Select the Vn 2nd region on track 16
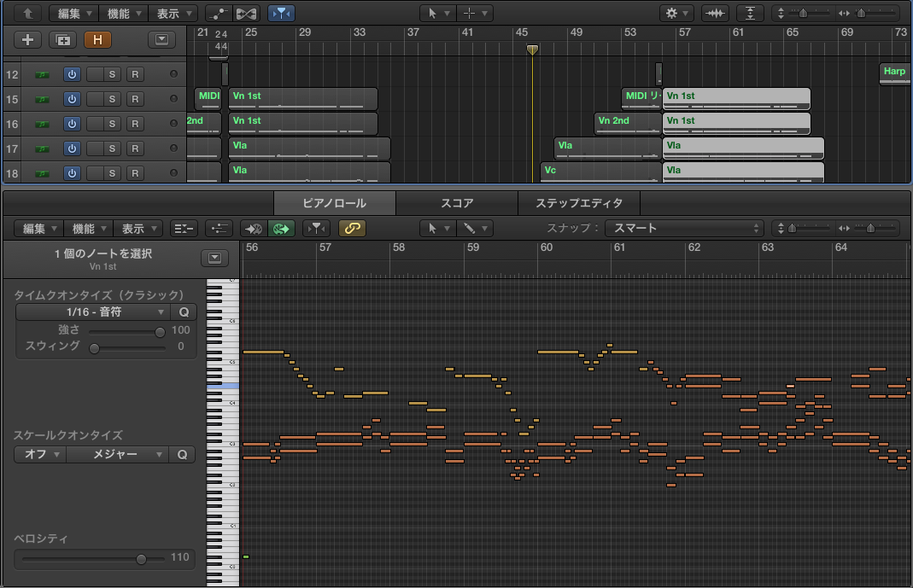Image resolution: width=913 pixels, height=588 pixels. (x=628, y=123)
